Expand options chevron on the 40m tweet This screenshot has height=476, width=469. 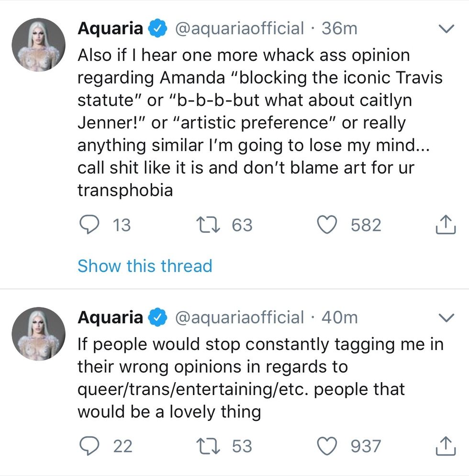(446, 317)
